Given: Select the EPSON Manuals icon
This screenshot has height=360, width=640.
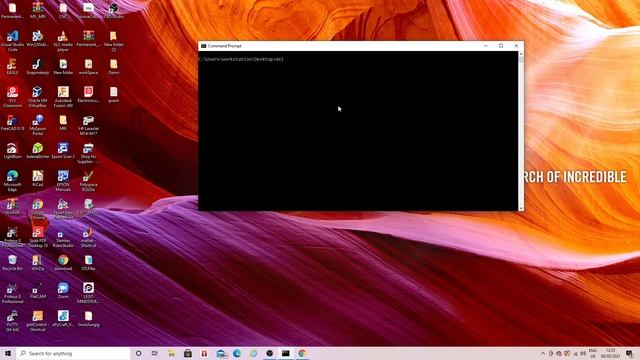Looking at the screenshot, I should tap(63, 181).
